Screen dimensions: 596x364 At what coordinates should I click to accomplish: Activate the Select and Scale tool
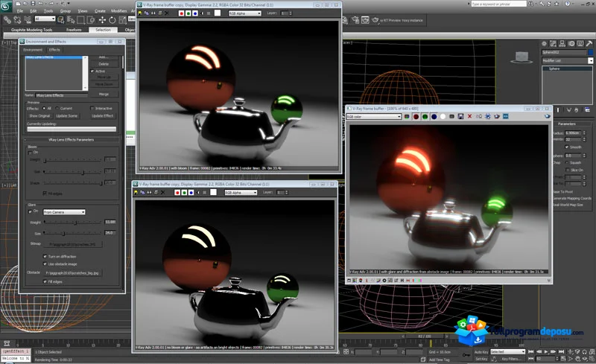click(122, 20)
